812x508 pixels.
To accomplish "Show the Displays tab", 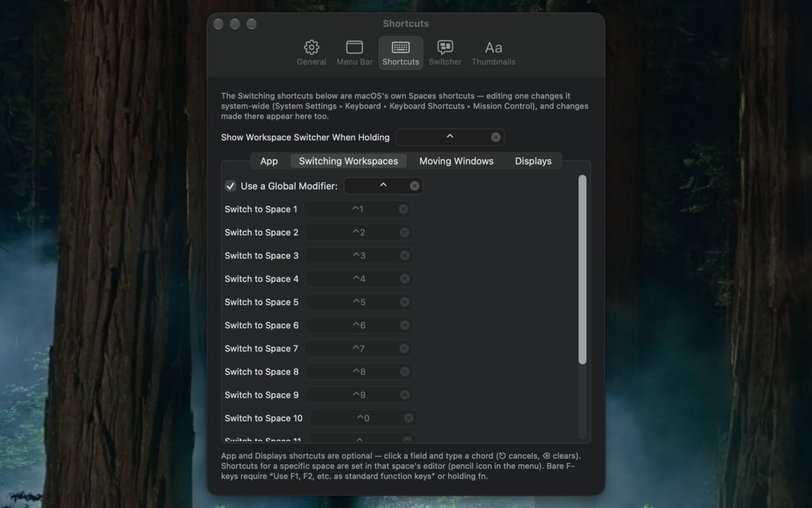I will point(533,161).
